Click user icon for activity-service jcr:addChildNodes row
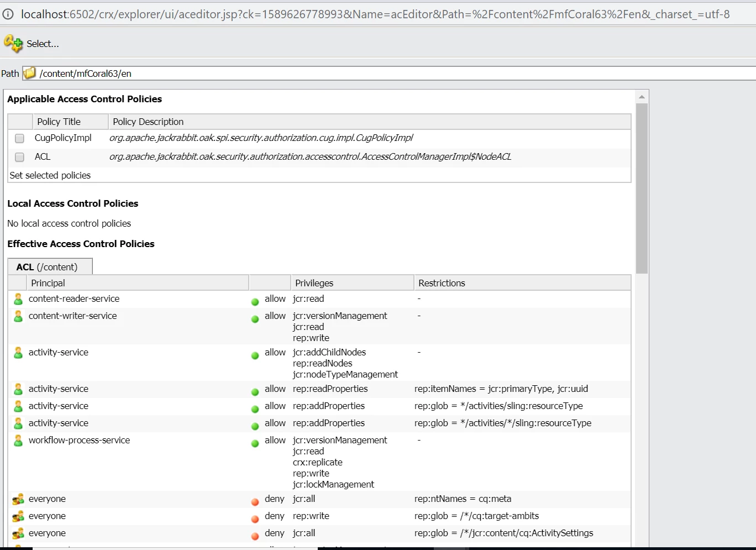756x550 pixels. (18, 353)
